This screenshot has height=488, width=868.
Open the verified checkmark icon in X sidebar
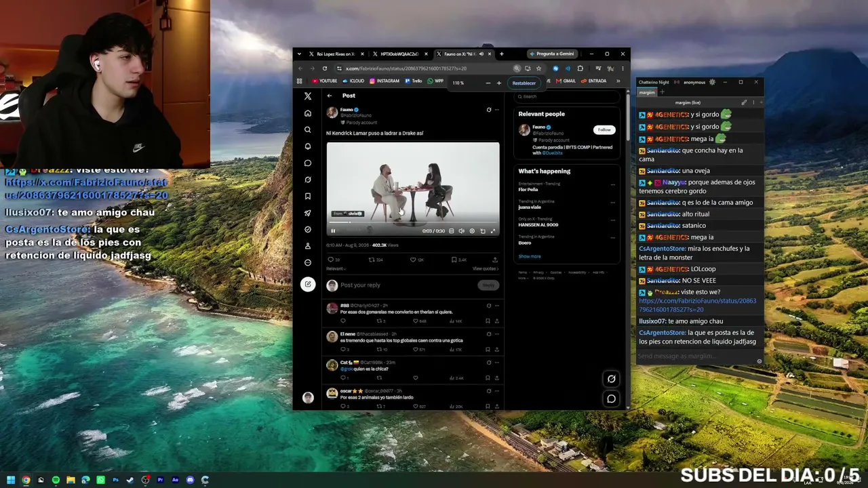(308, 230)
